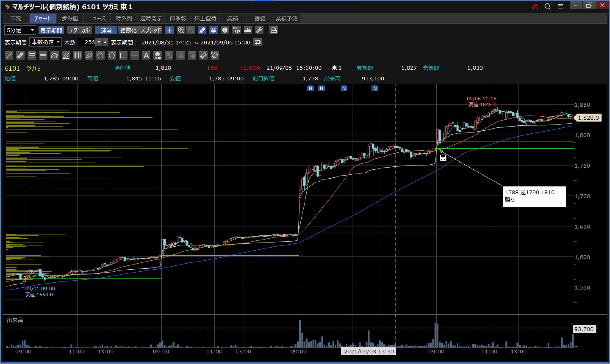Expand the 本数指定 period type dropdown

pyautogui.click(x=46, y=42)
